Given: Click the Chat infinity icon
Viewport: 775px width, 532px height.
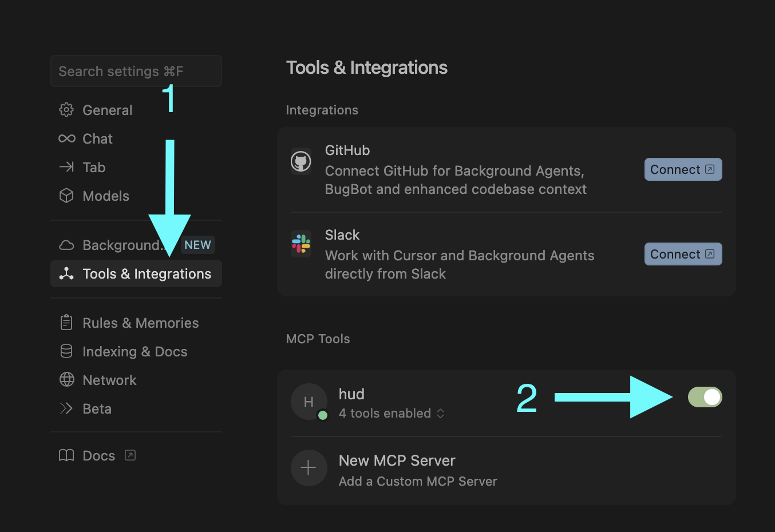Looking at the screenshot, I should point(66,138).
